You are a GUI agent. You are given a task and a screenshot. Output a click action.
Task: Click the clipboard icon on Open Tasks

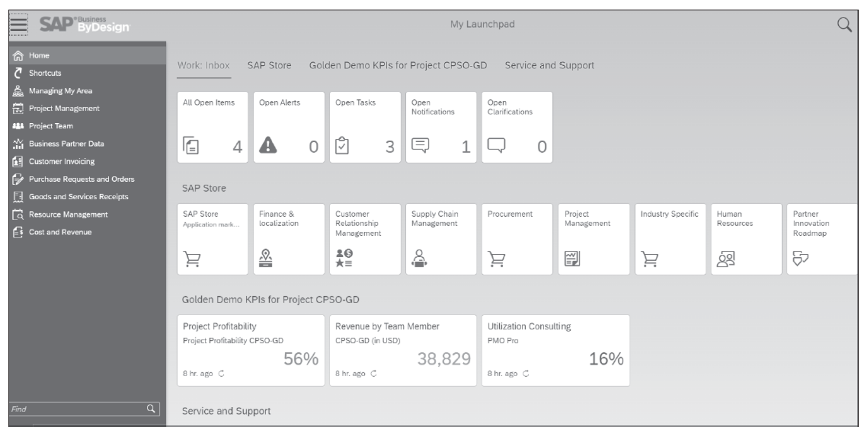click(x=342, y=145)
